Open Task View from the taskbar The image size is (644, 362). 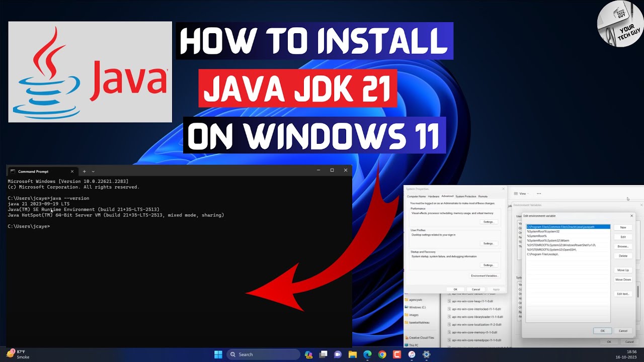[x=323, y=354]
